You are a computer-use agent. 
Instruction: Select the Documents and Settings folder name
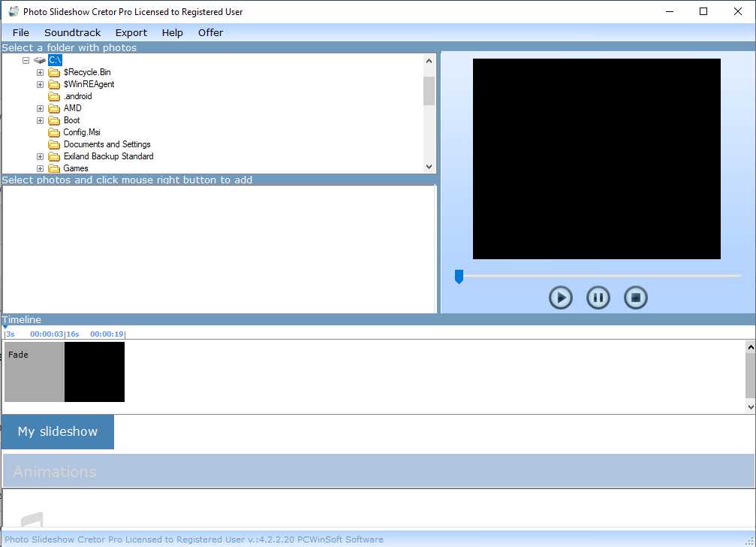[x=107, y=144]
